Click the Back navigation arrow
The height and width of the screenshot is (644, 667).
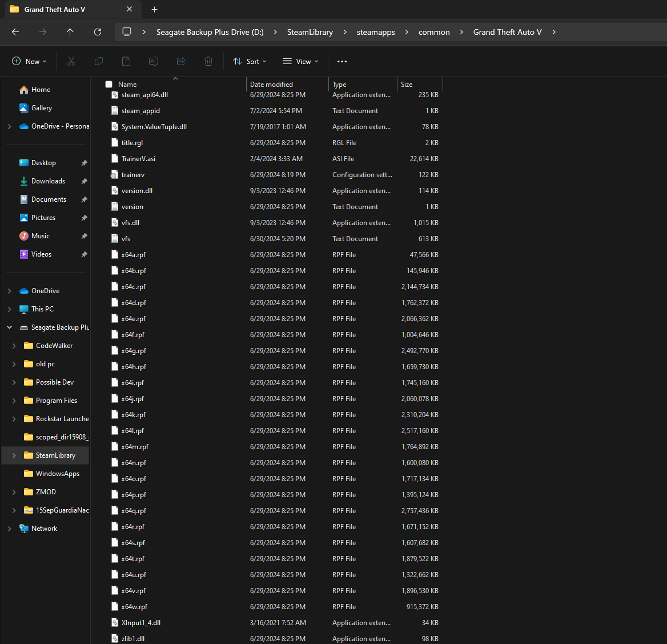pos(15,32)
